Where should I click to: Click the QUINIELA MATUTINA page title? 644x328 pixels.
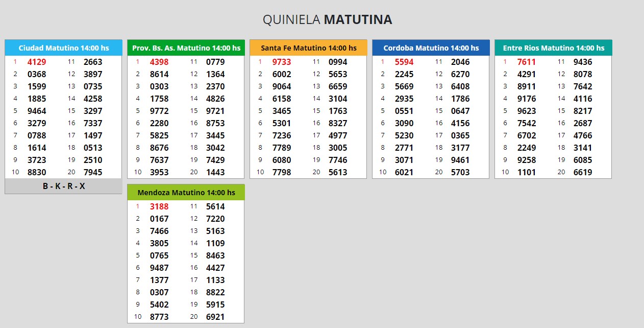click(328, 20)
